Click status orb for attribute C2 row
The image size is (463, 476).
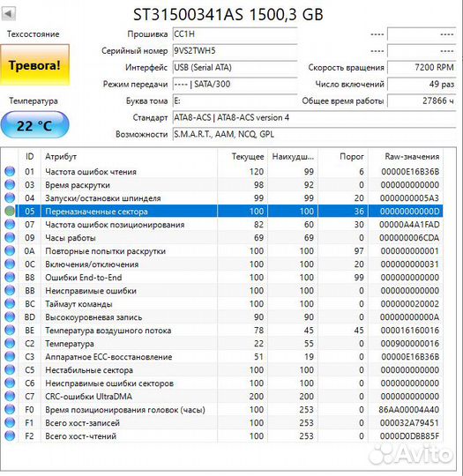point(10,344)
